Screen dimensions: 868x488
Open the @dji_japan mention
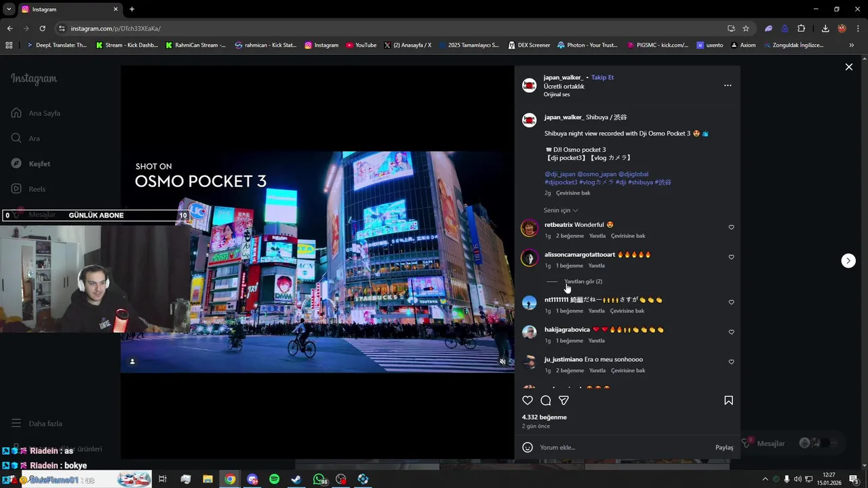coord(560,174)
